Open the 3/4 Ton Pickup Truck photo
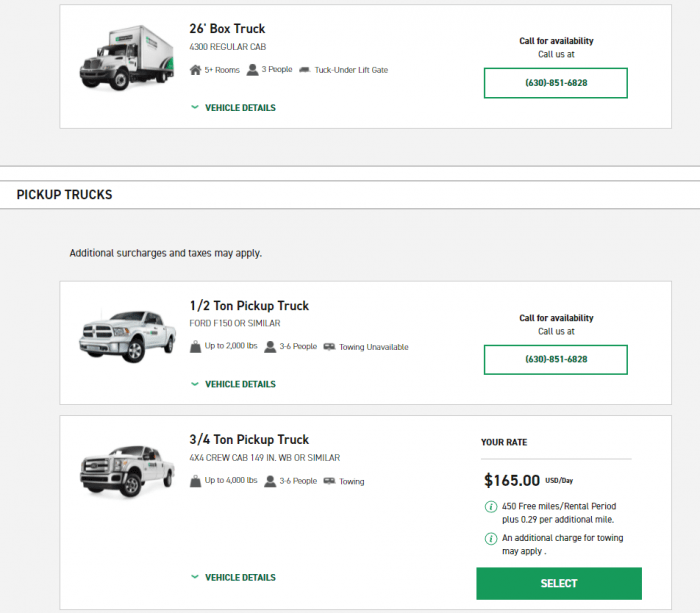This screenshot has width=700, height=613. click(127, 471)
